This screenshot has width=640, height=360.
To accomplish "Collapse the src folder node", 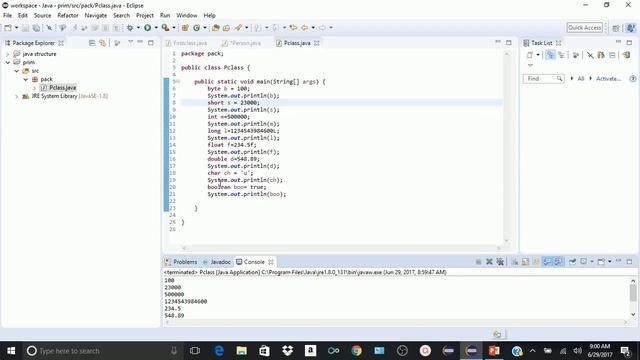I will 17,71.
